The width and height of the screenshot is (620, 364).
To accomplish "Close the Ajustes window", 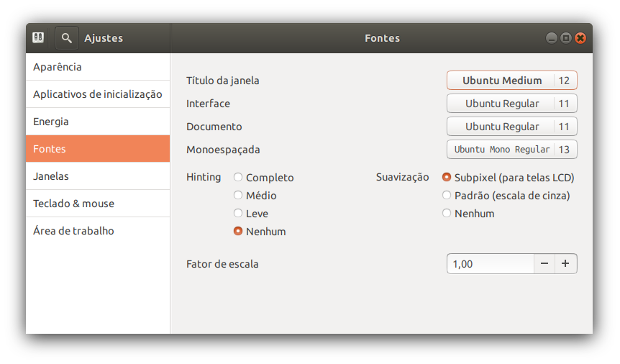I will tap(580, 38).
